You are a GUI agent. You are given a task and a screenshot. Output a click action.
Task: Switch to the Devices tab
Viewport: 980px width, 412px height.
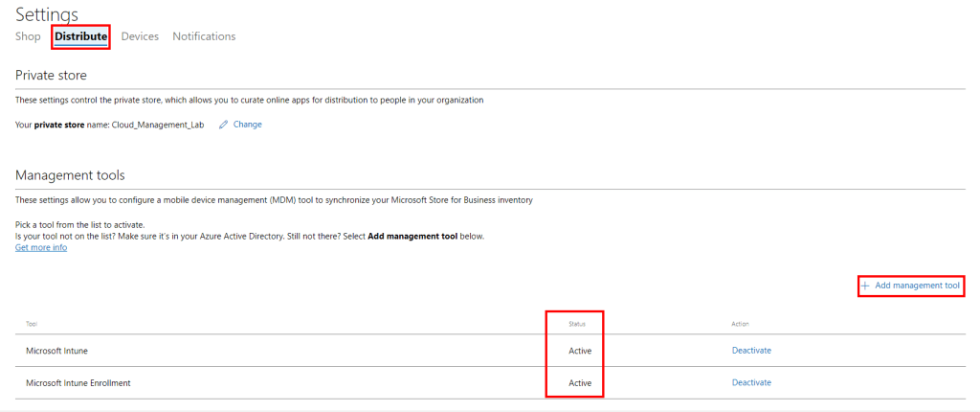(x=140, y=36)
